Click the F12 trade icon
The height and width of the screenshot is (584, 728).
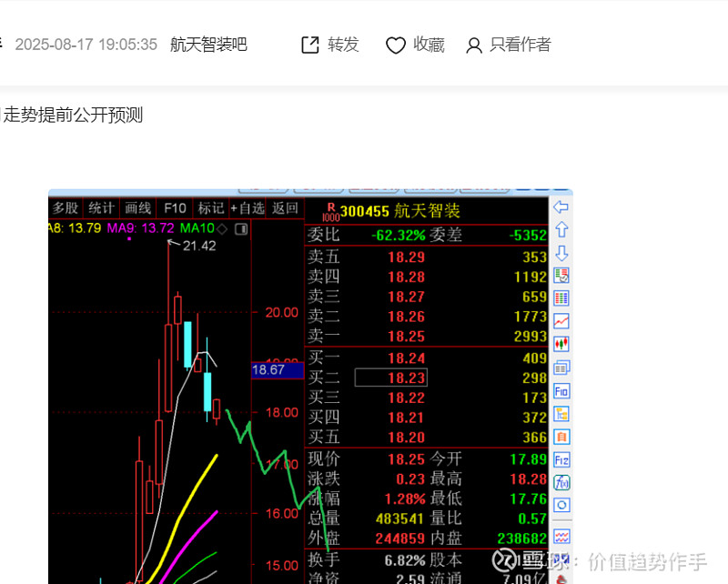pos(561,460)
